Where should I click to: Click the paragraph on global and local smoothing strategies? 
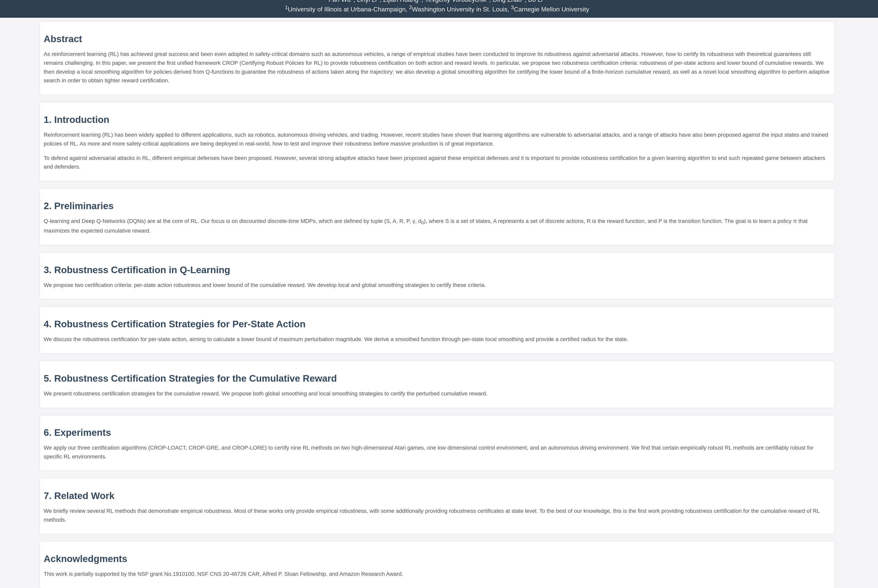pos(265,394)
